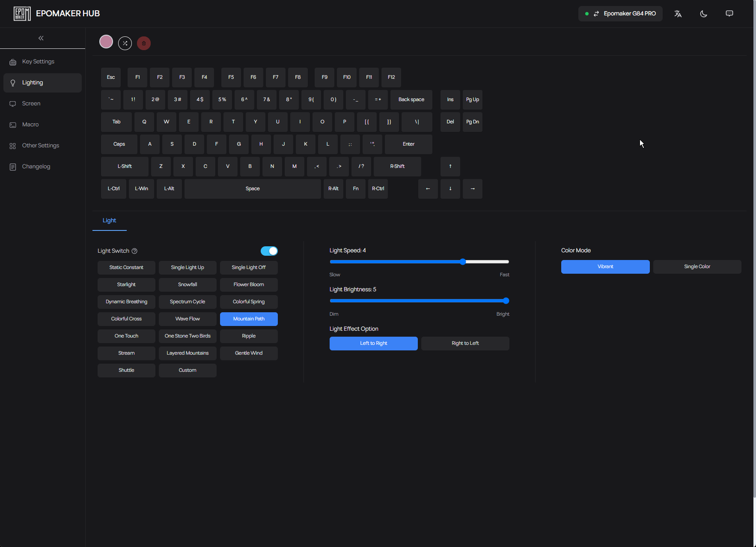This screenshot has height=547, width=756.
Task: Click the Back space key
Action: coord(411,100)
